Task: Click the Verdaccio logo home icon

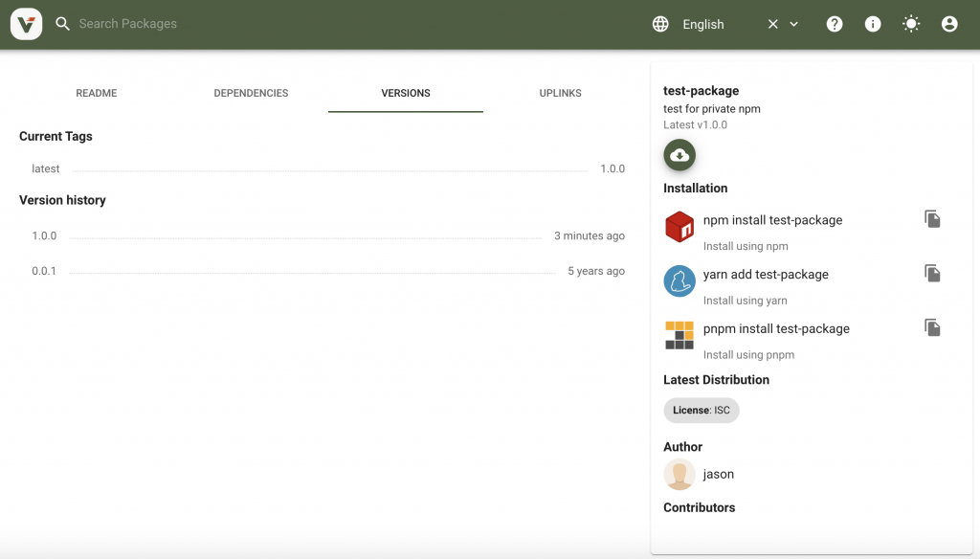Action: click(26, 24)
